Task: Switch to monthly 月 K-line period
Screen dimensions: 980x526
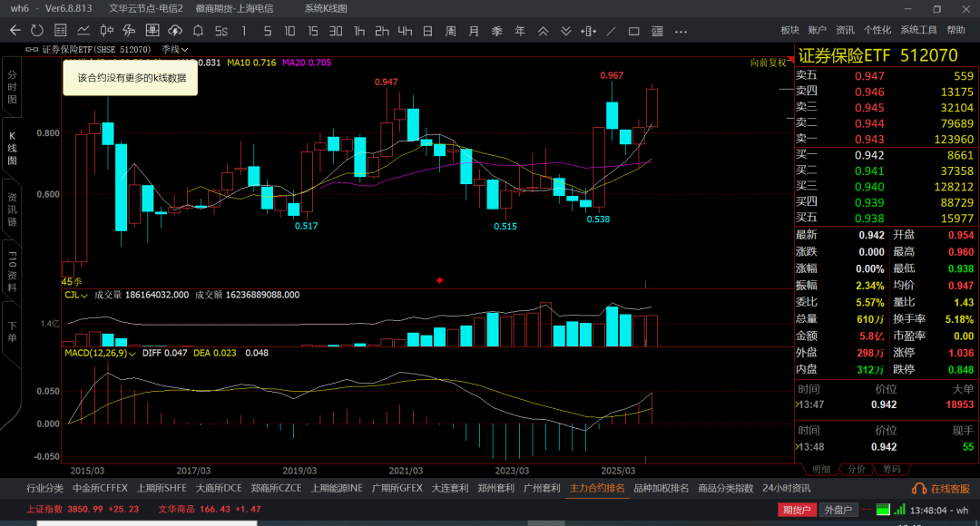Action: tap(474, 31)
